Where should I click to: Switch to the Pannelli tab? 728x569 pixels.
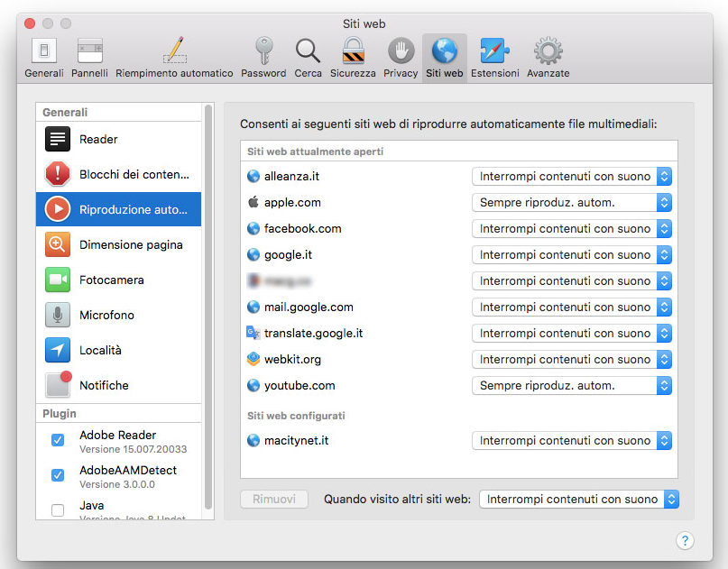(89, 57)
